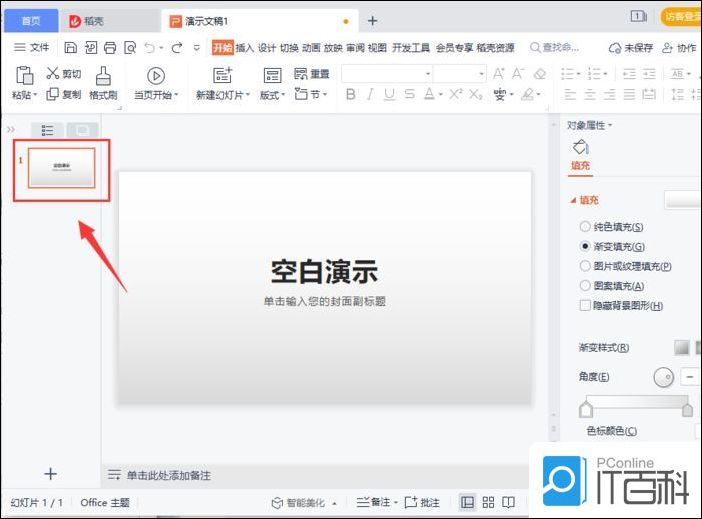
Task: Switch to the 切换 ribbon tab
Action: [289, 47]
